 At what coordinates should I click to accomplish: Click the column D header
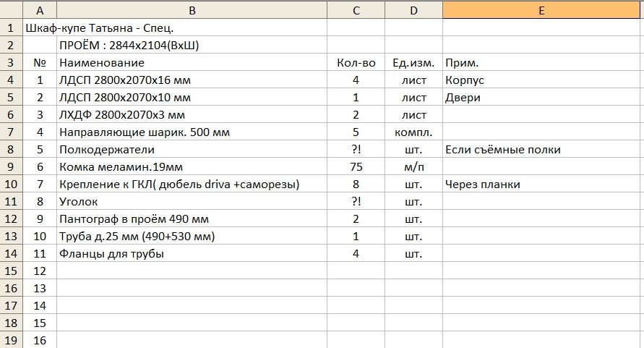[x=413, y=10]
